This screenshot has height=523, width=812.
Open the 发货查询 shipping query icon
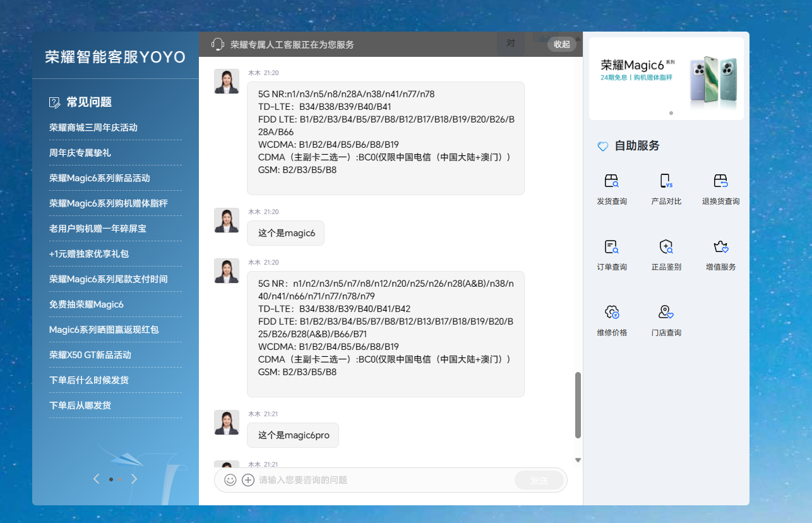pyautogui.click(x=612, y=181)
